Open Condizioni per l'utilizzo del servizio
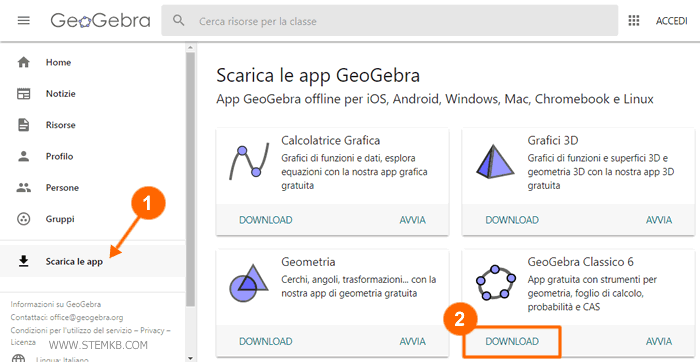The height and width of the screenshot is (362, 700). pos(71,330)
